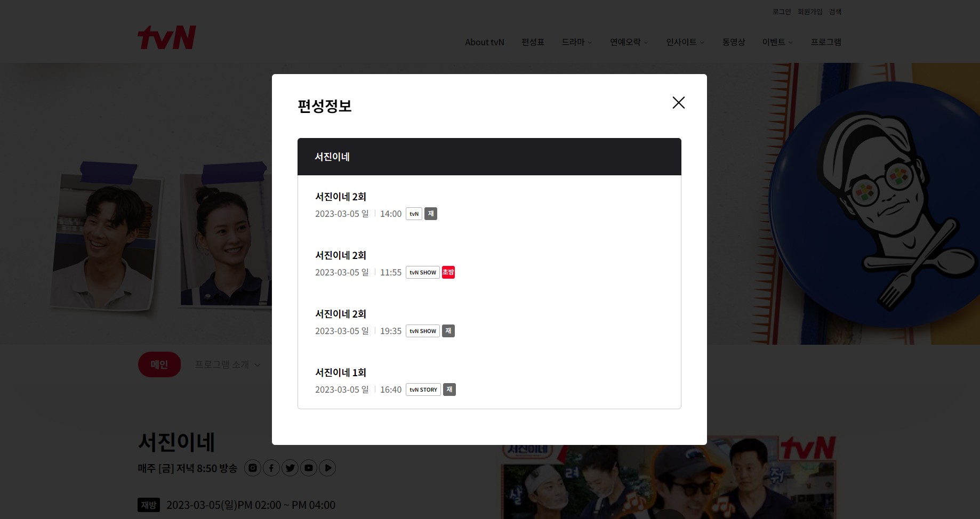Open the 프로그램 menu item
Image resolution: width=980 pixels, height=519 pixels.
(826, 42)
